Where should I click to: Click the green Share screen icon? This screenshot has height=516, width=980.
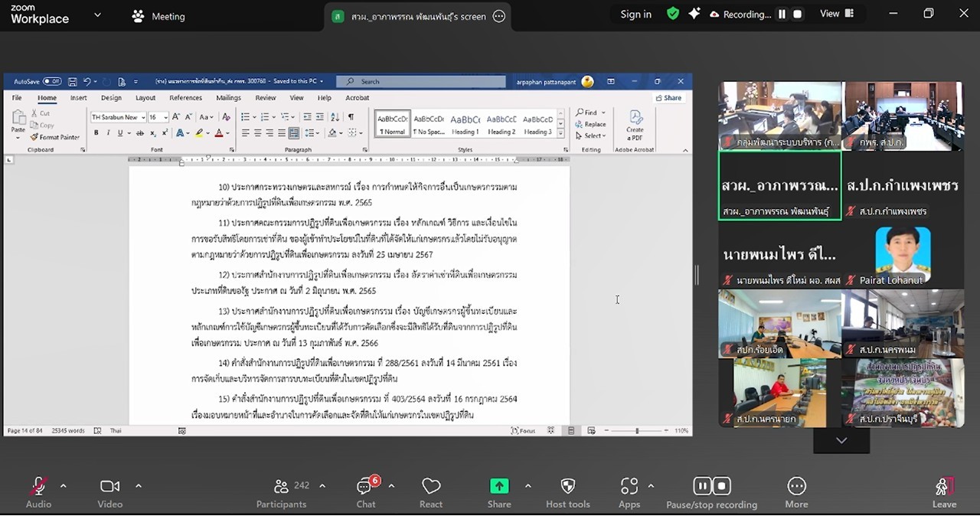(x=499, y=486)
